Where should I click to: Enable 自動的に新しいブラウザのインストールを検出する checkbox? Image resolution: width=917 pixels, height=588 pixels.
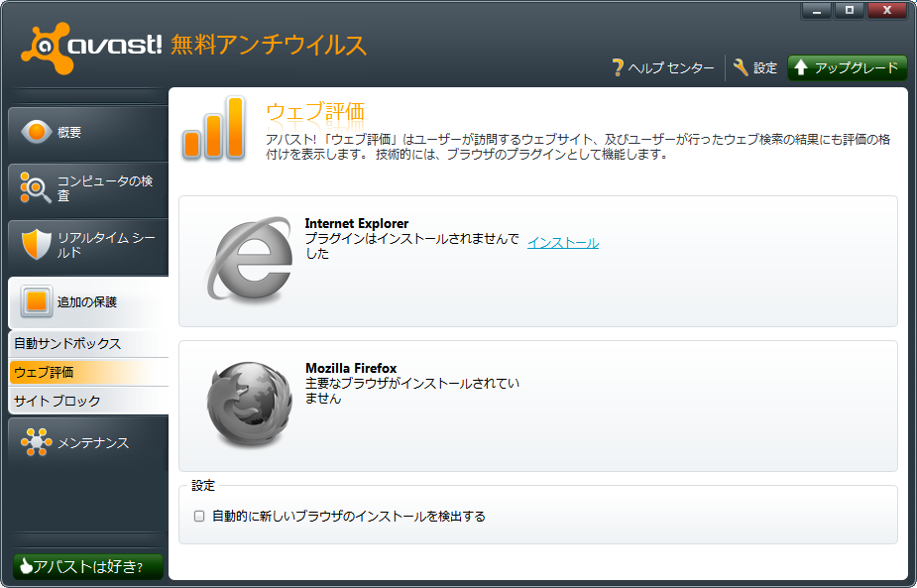199,516
